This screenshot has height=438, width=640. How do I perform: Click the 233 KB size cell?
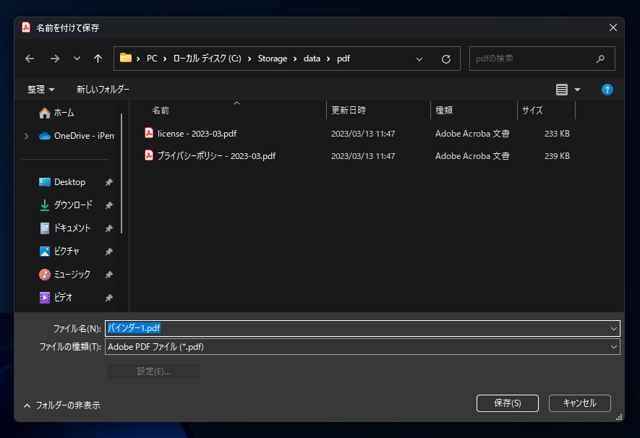point(557,134)
